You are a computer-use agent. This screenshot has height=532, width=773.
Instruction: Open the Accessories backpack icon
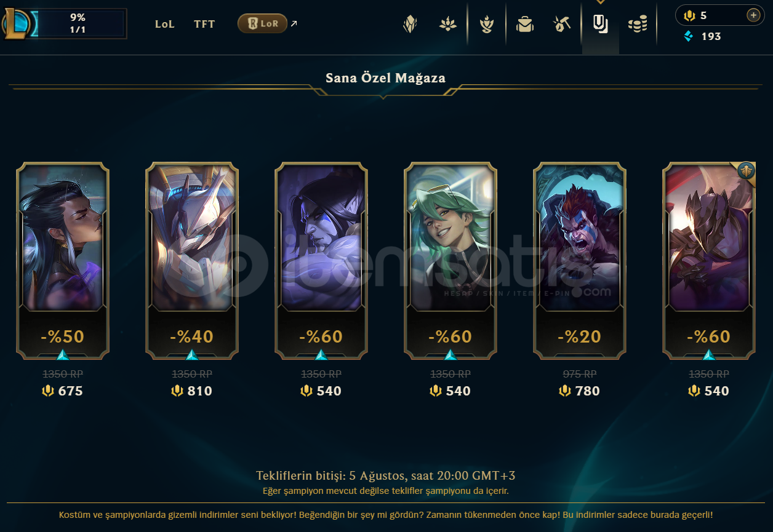click(x=525, y=25)
